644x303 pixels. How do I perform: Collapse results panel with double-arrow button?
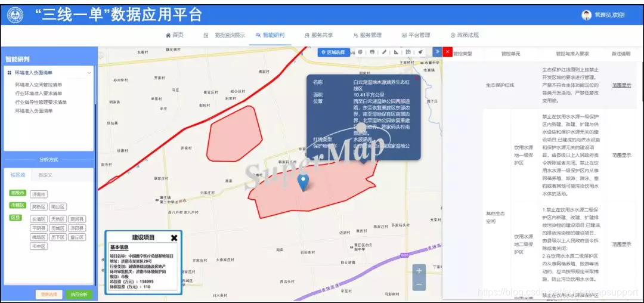click(x=438, y=52)
